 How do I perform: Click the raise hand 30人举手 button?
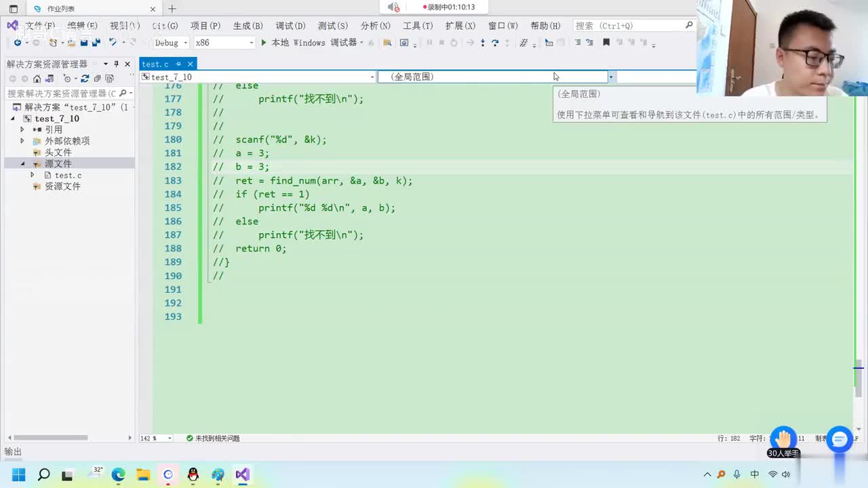pos(783,441)
